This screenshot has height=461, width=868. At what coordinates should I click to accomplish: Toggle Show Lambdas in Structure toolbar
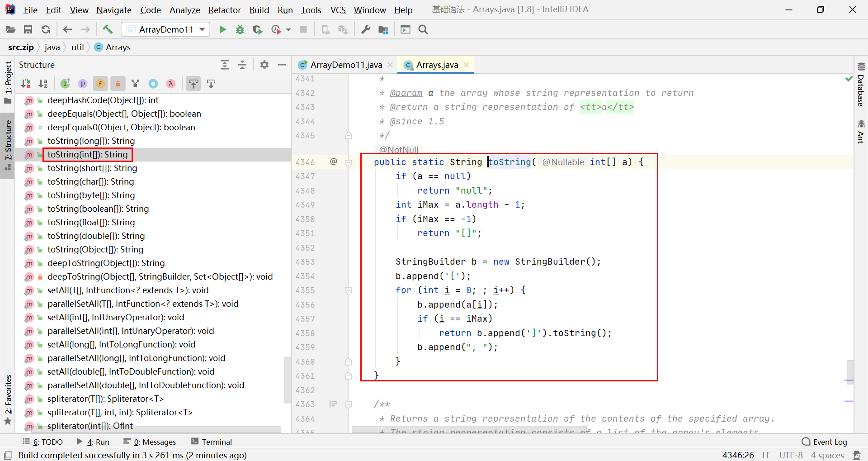tap(171, 84)
